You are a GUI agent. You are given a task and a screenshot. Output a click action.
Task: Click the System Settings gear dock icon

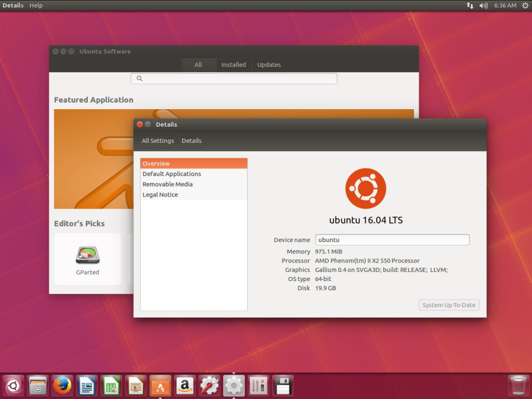(234, 386)
